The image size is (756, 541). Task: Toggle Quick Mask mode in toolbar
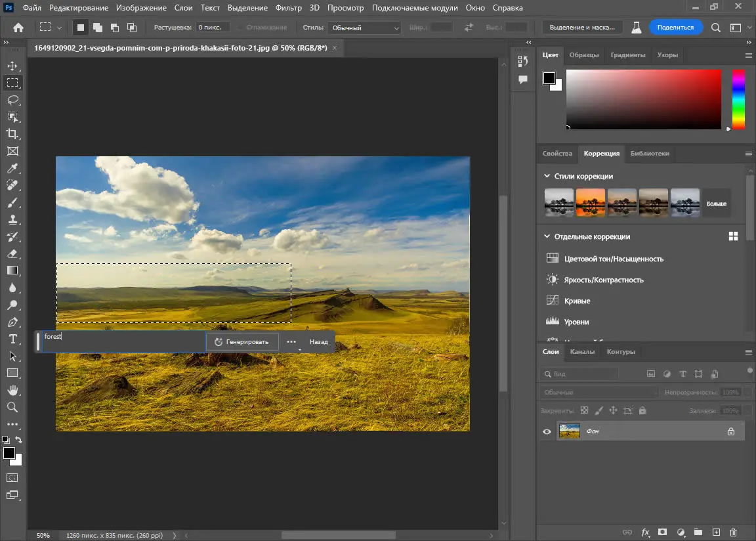(x=12, y=477)
